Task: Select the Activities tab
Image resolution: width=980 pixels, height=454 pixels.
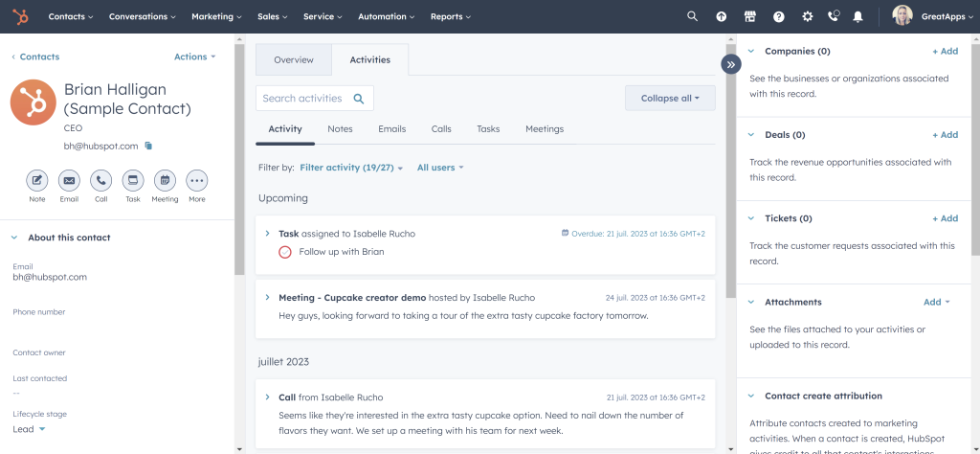Action: [370, 60]
